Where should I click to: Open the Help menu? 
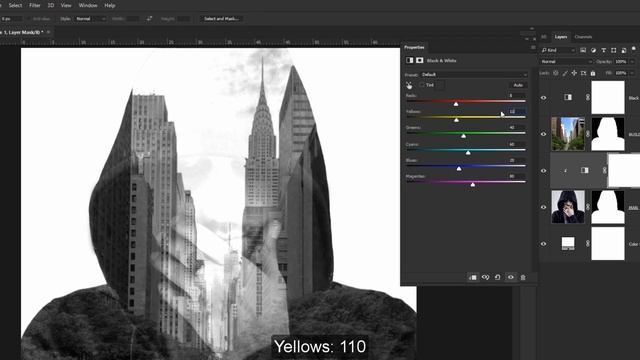[x=109, y=5]
